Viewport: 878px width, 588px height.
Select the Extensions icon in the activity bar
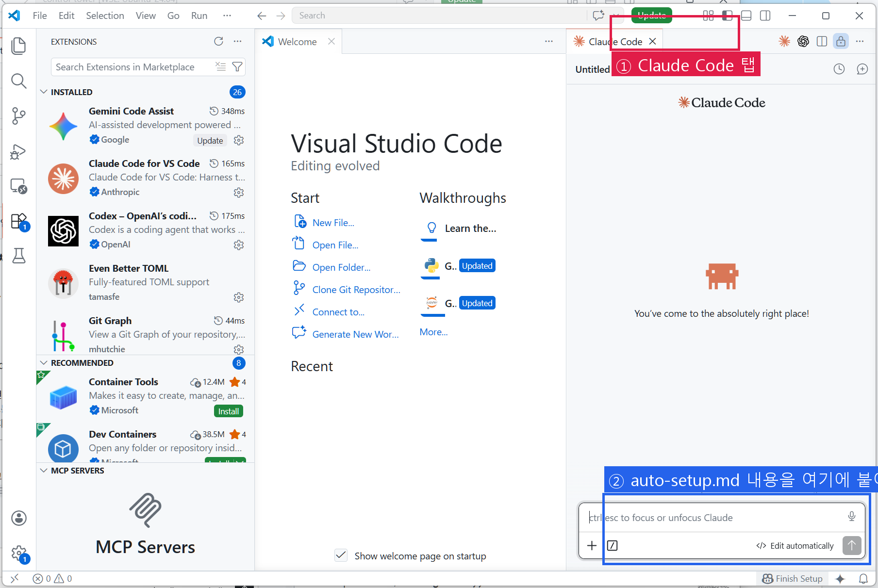click(18, 221)
